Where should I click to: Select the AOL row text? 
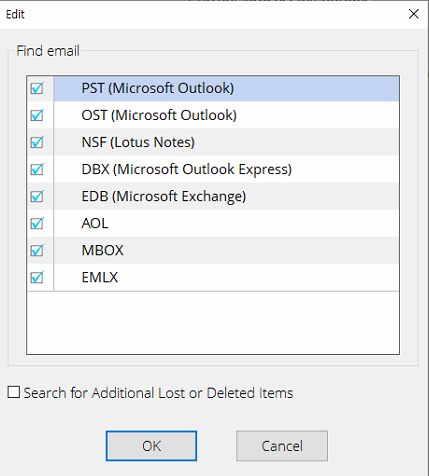click(95, 223)
